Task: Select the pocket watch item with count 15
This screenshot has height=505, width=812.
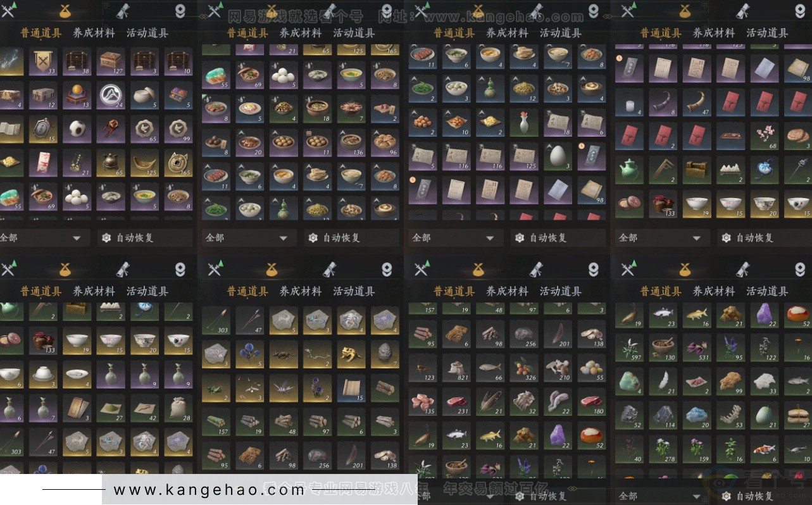Action: click(x=44, y=129)
